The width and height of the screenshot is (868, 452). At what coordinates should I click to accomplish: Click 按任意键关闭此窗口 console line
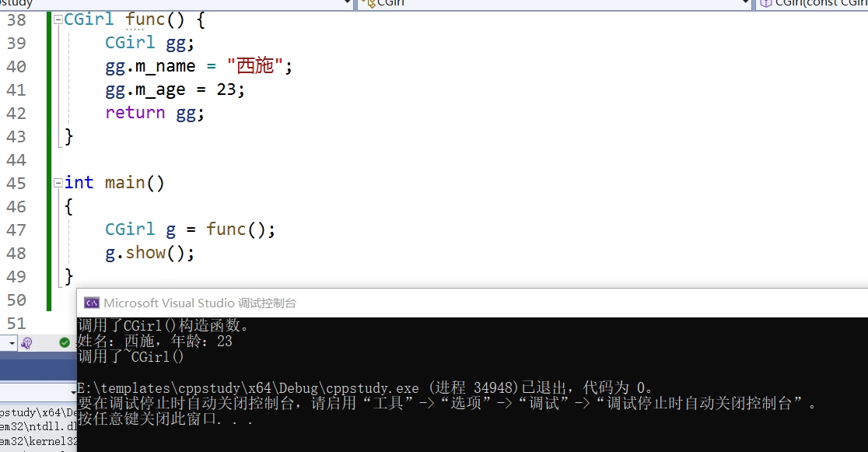(165, 419)
